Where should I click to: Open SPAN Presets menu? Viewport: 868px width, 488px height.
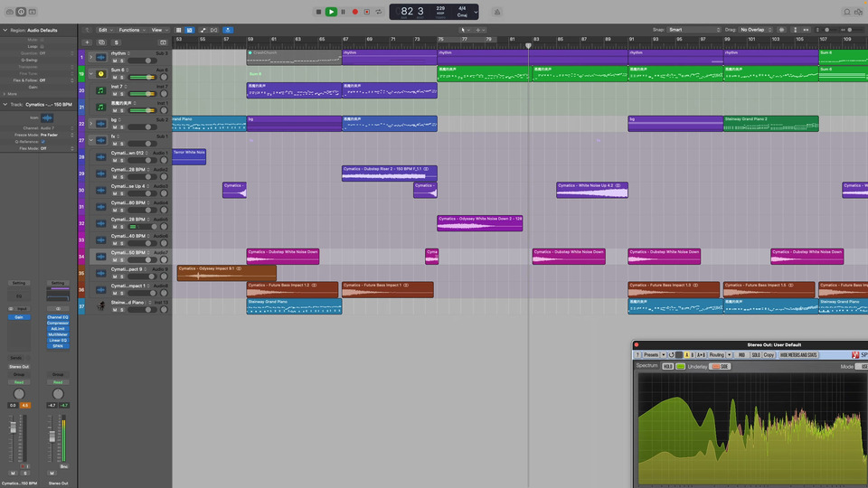click(654, 355)
